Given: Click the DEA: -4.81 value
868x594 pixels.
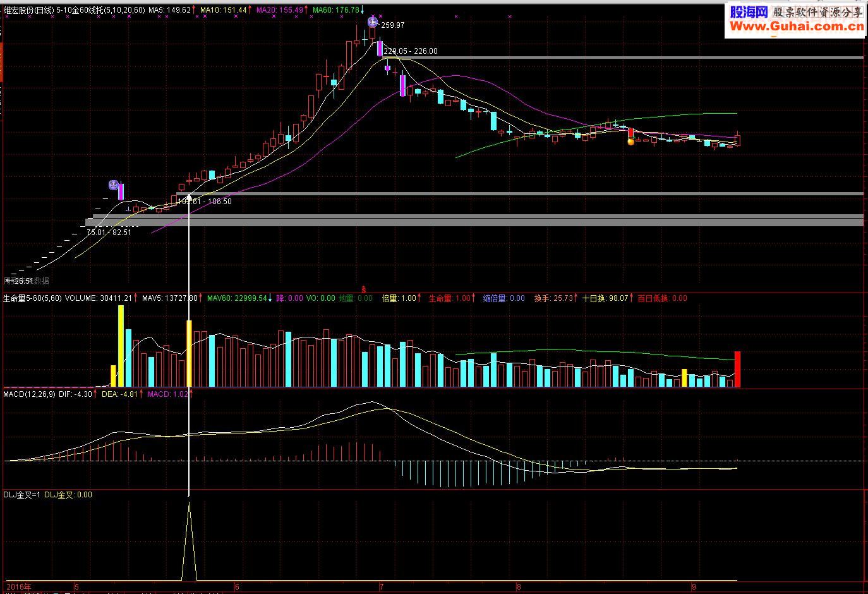Looking at the screenshot, I should (x=119, y=394).
